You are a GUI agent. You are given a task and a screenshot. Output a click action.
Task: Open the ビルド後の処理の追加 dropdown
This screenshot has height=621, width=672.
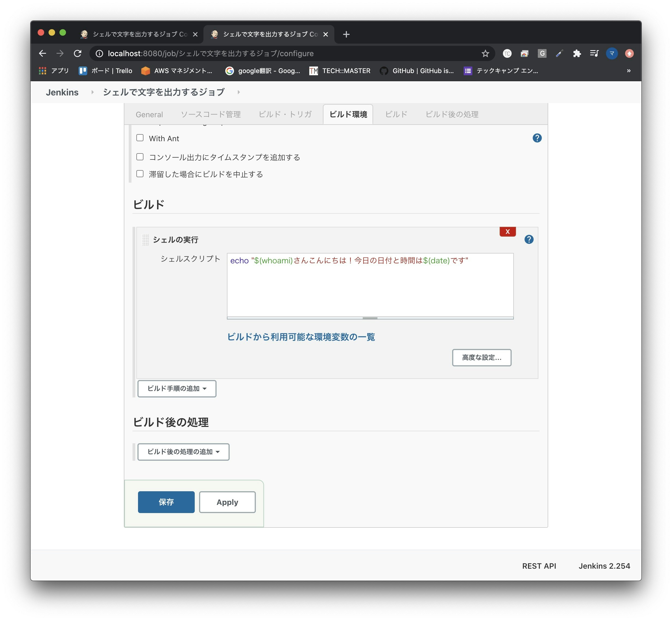point(183,452)
